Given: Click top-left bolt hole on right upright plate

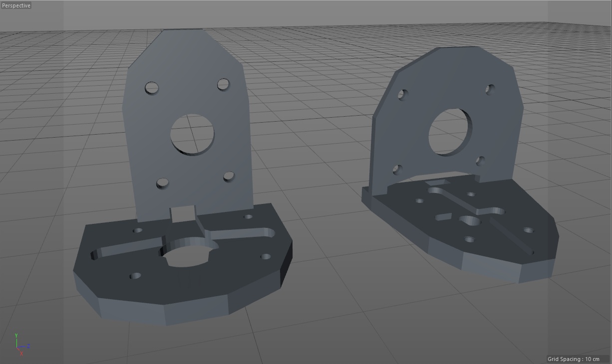Looking at the screenshot, I should pos(403,95).
